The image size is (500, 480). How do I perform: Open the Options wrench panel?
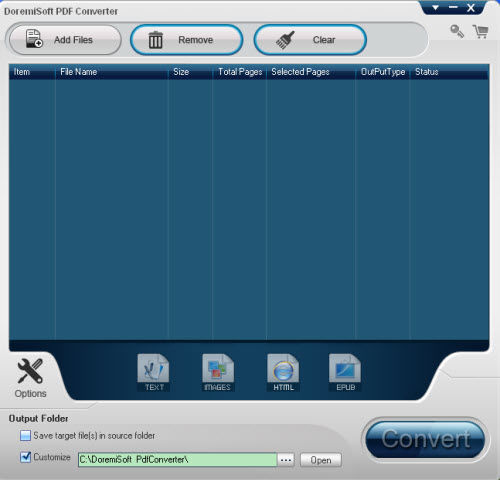tap(30, 378)
